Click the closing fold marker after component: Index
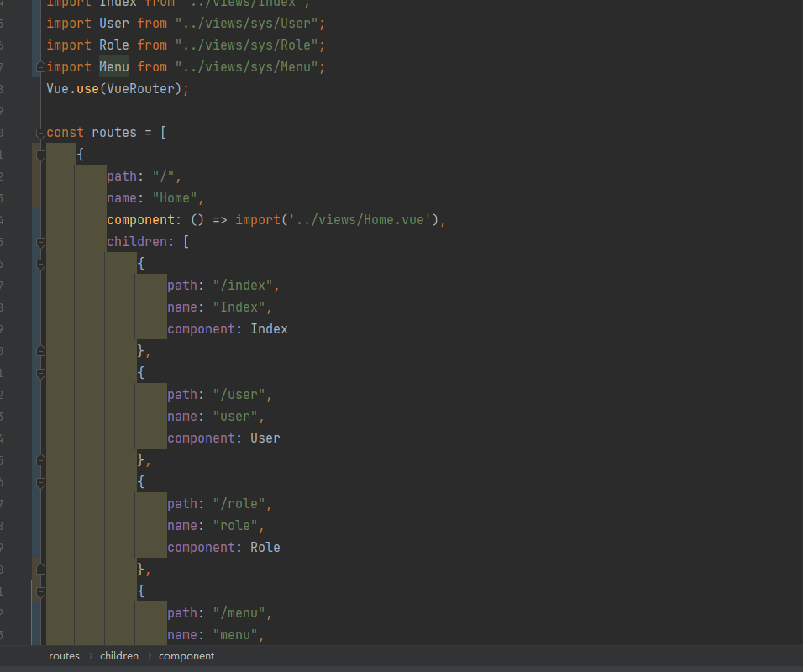The height and width of the screenshot is (672, 803). point(40,351)
